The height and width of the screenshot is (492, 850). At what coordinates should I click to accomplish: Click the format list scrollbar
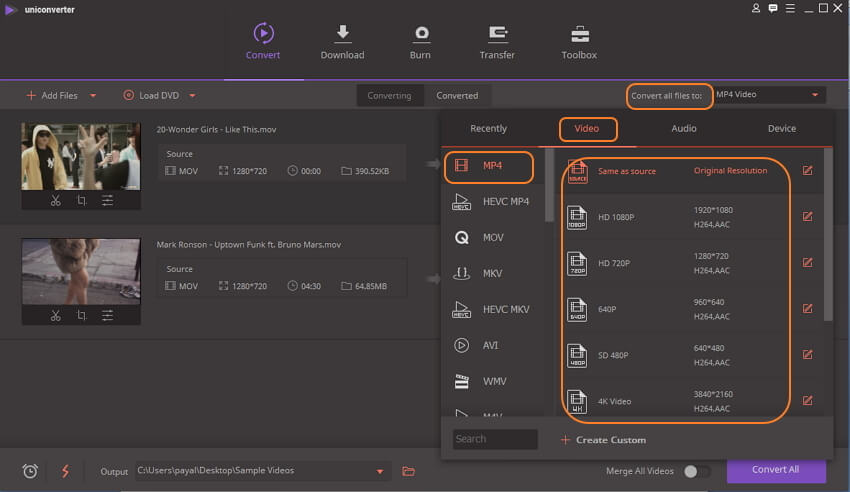(x=549, y=184)
